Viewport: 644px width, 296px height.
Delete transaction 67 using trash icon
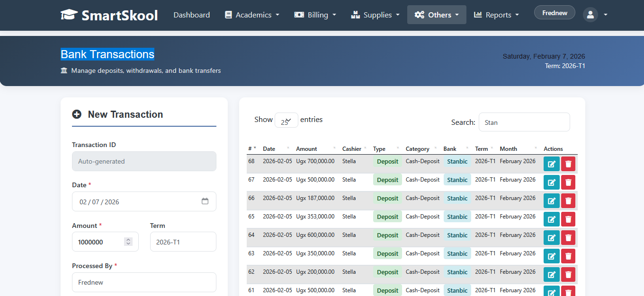click(568, 183)
